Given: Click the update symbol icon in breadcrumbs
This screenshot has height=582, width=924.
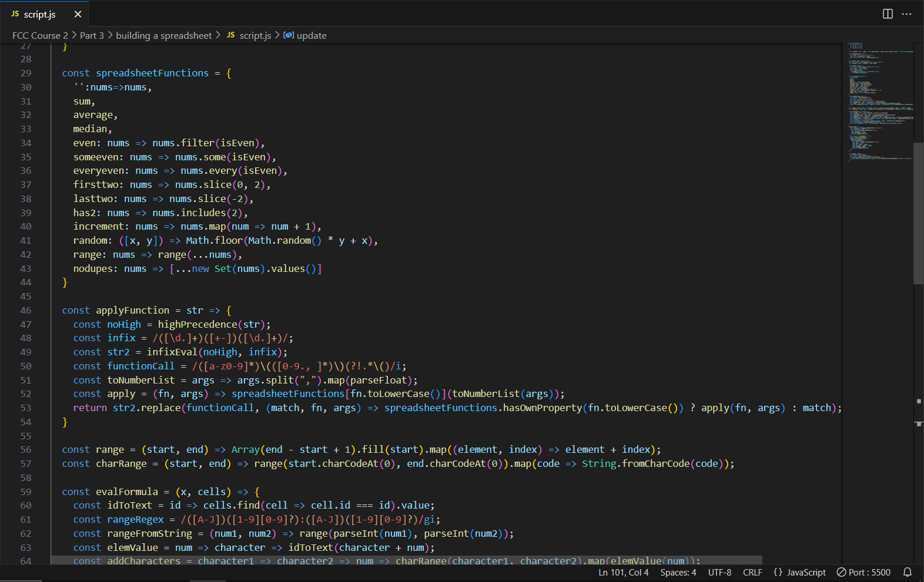Looking at the screenshot, I should tap(289, 35).
